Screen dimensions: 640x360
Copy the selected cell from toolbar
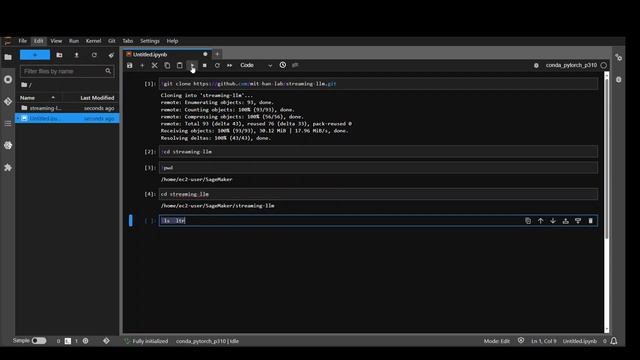[167, 65]
